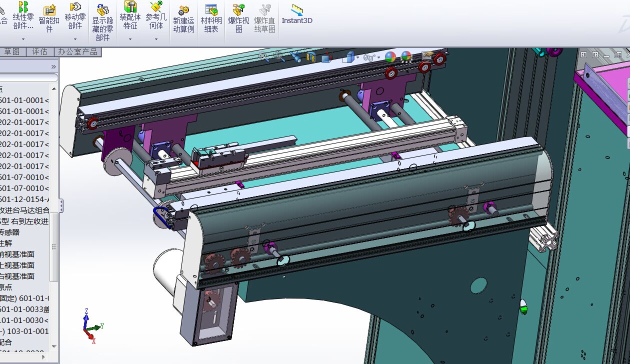Click the previous document window arrow button

tap(583, 54)
